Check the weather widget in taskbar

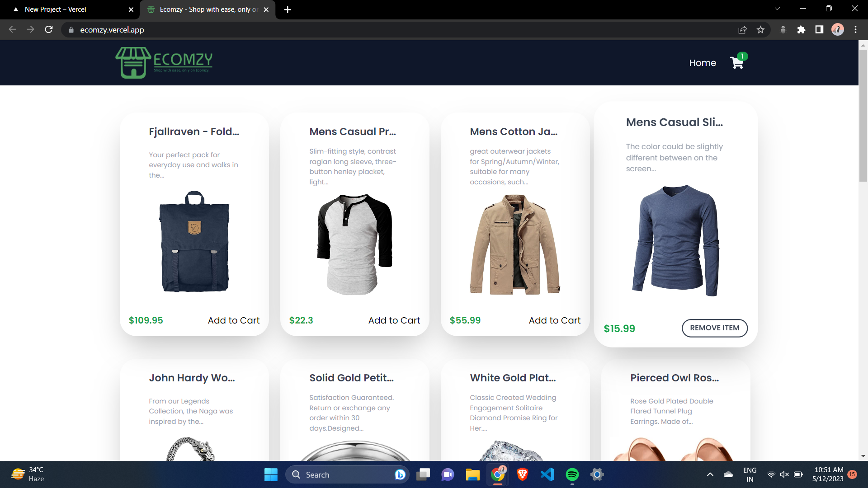click(27, 474)
